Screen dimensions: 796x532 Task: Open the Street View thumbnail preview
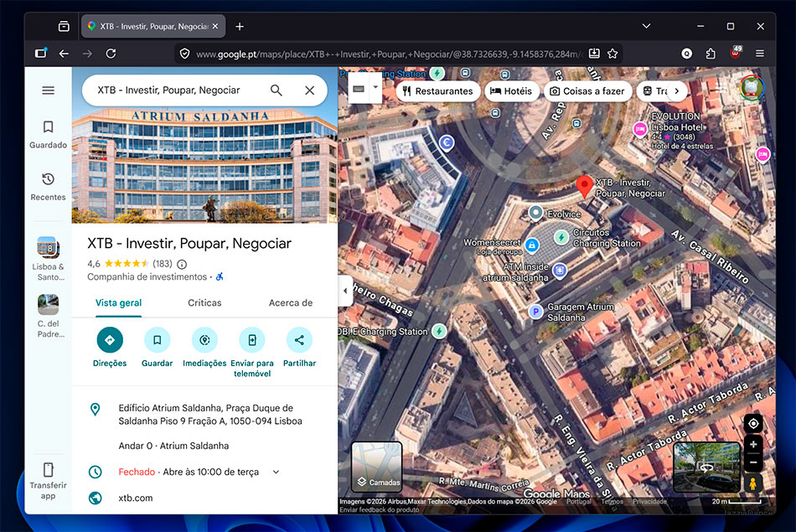706,467
